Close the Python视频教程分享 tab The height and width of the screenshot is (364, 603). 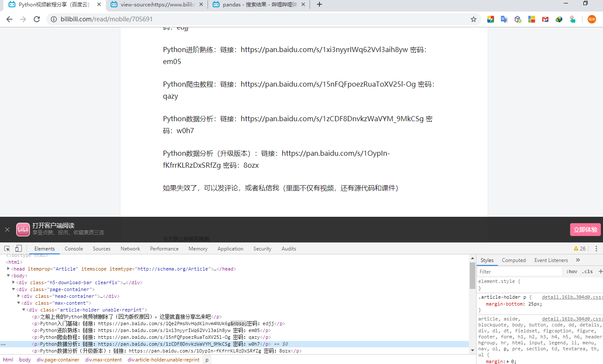tap(99, 4)
